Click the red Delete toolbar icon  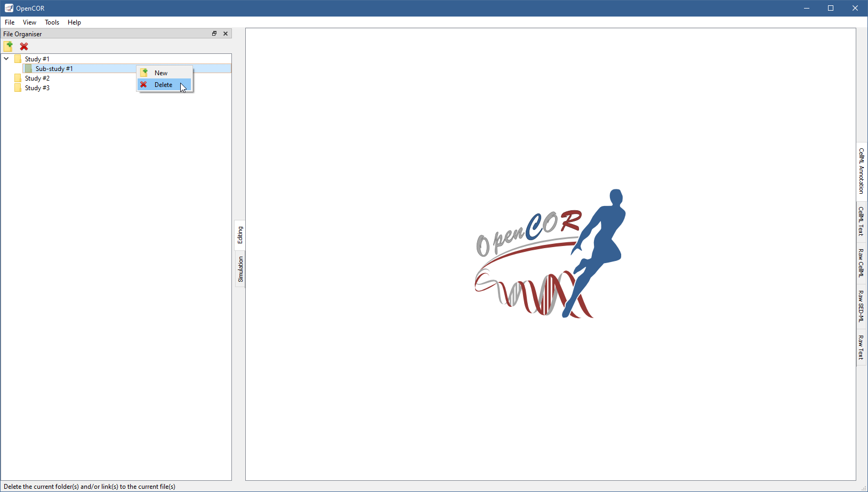[x=24, y=46]
